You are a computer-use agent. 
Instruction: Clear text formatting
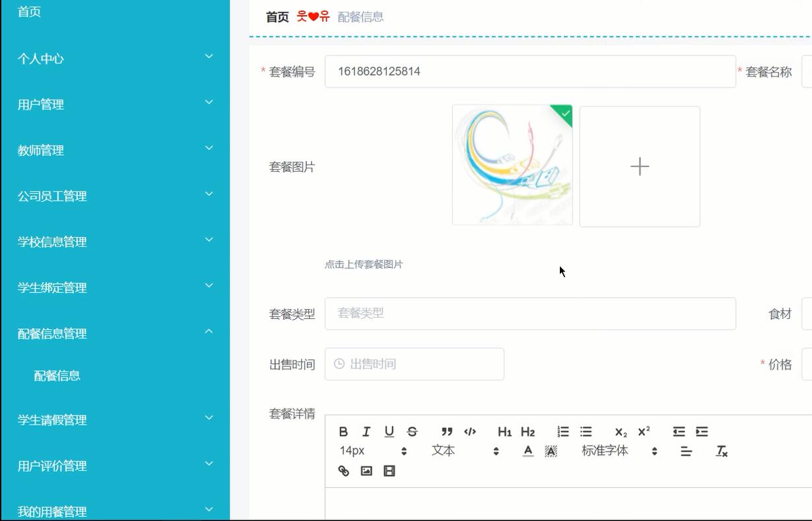coord(722,452)
